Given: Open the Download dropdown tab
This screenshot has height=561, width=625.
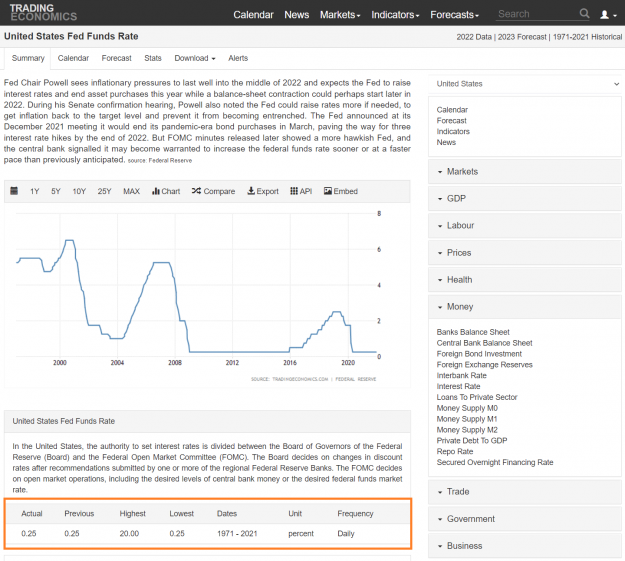Looking at the screenshot, I should tap(195, 58).
